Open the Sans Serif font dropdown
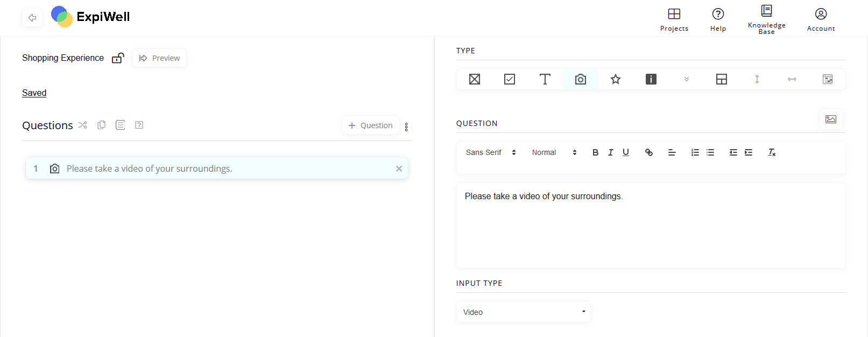 point(491,152)
